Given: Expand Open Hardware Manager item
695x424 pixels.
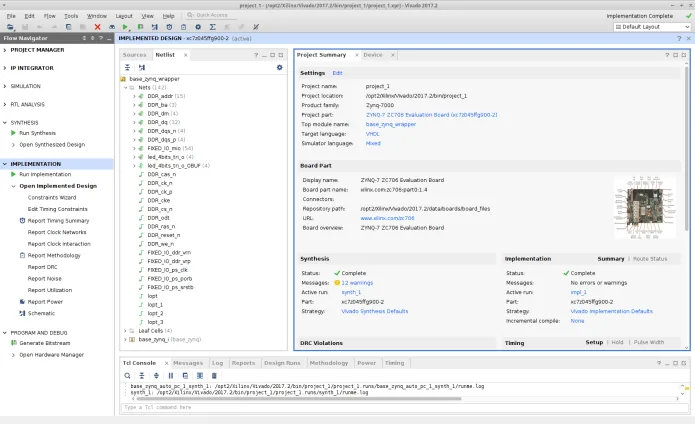Looking at the screenshot, I should 13,355.
